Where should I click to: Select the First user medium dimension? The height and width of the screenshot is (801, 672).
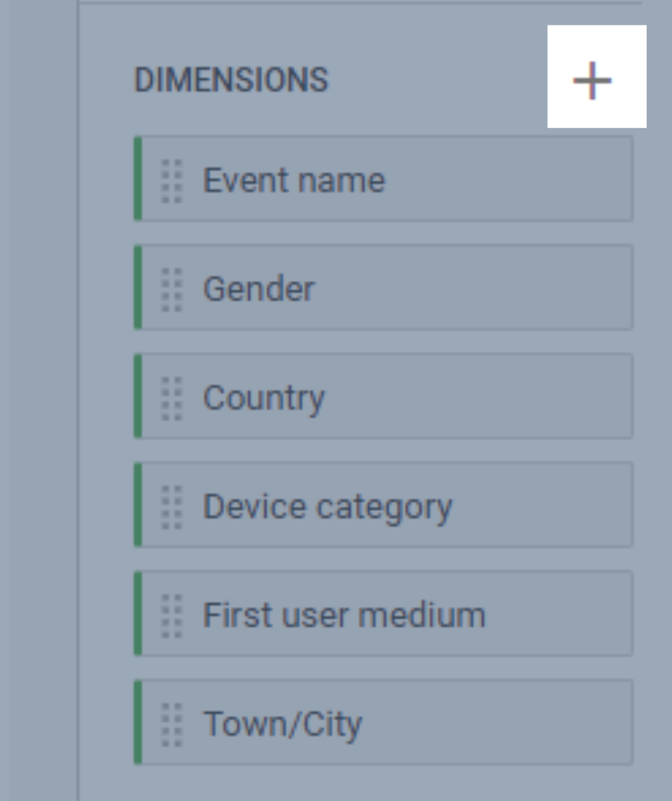[x=344, y=615]
